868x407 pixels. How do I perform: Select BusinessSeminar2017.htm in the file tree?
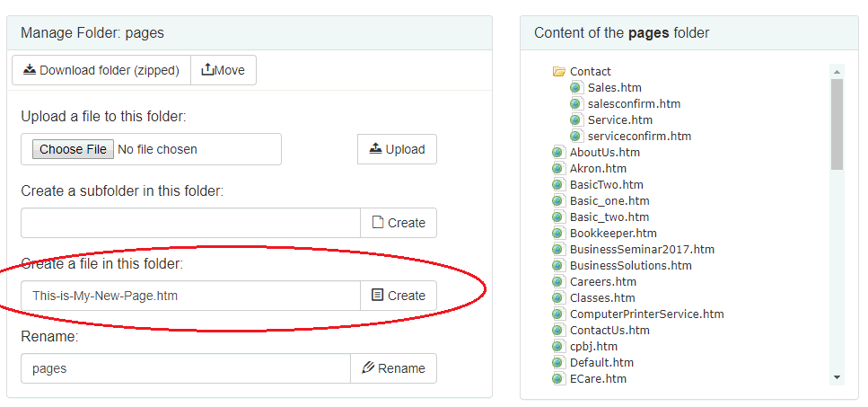642,250
